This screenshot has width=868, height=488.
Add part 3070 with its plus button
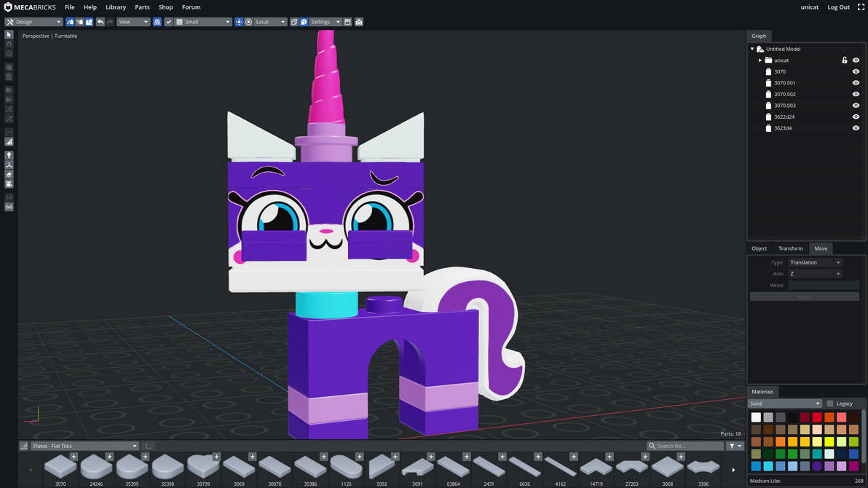[x=74, y=457]
